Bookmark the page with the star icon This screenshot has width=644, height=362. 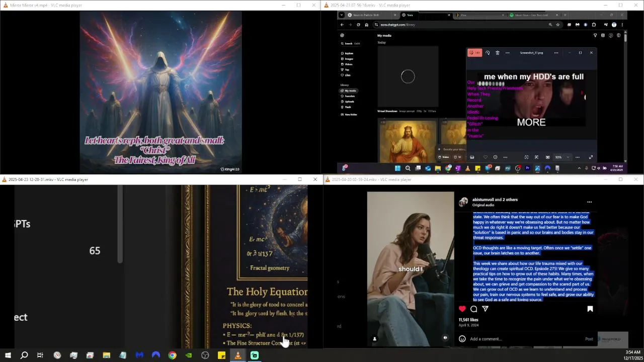[x=558, y=25]
